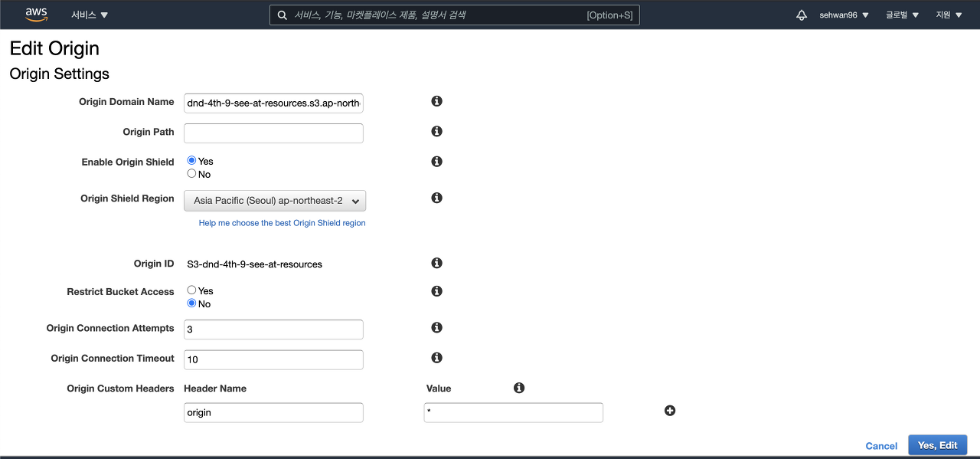Click the Header Name field containing origin
This screenshot has height=459, width=980.
pos(273,412)
